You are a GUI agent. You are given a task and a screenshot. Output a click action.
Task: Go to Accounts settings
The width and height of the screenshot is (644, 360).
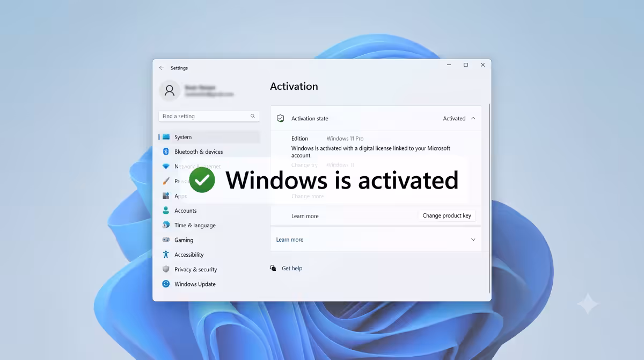tap(209, 211)
